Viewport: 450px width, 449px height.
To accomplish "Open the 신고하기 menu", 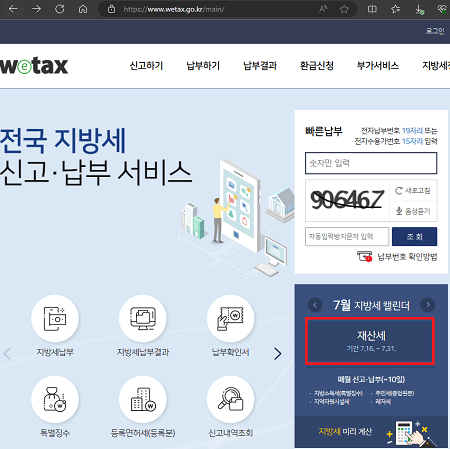I will (146, 66).
